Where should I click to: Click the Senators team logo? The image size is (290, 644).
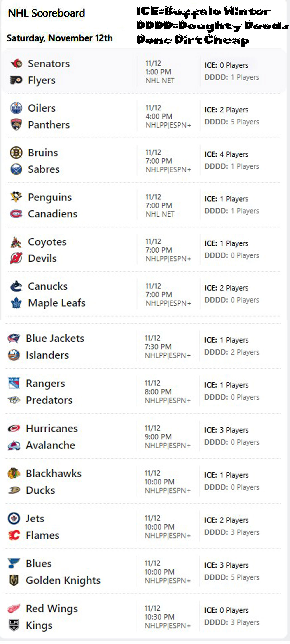(x=16, y=64)
